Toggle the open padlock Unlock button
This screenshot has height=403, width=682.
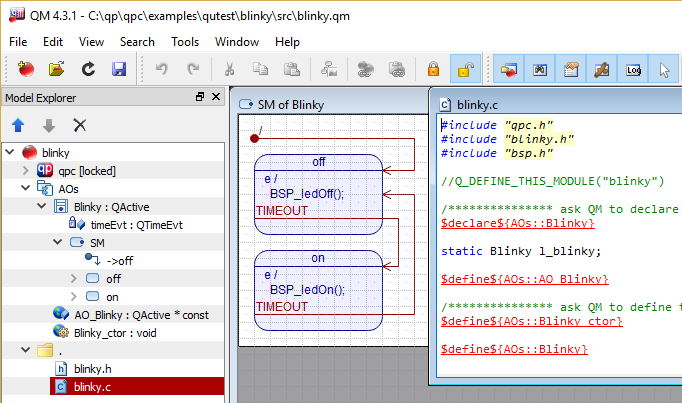[x=465, y=69]
